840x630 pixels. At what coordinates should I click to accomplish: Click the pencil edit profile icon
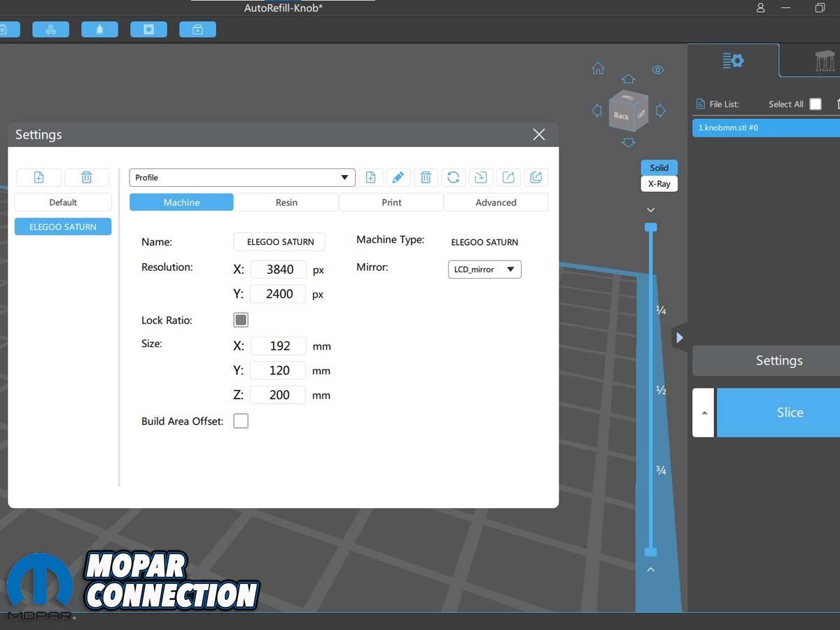(x=398, y=178)
